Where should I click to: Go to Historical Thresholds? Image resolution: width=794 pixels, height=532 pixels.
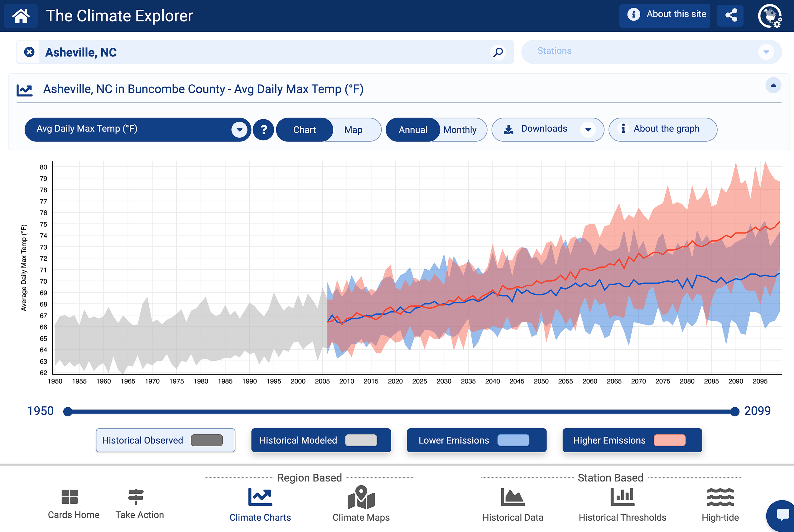[x=622, y=504]
